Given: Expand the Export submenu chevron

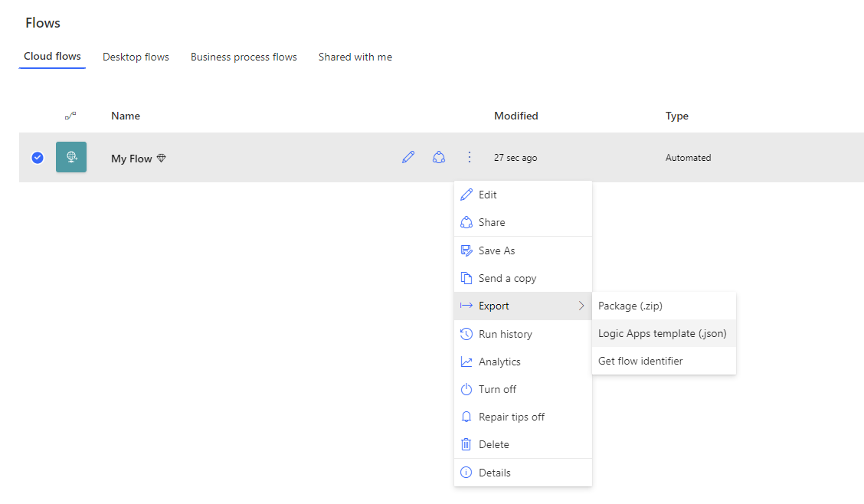Looking at the screenshot, I should pyautogui.click(x=581, y=306).
